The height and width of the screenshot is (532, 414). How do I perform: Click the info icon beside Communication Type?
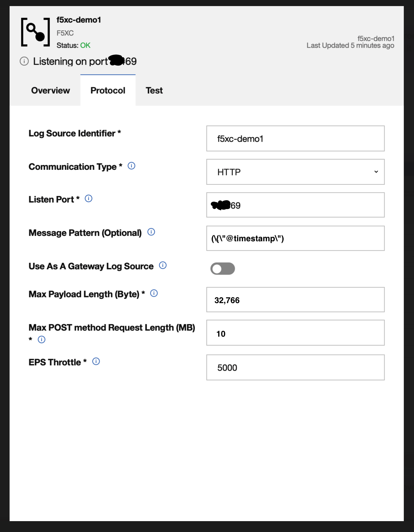(x=131, y=166)
